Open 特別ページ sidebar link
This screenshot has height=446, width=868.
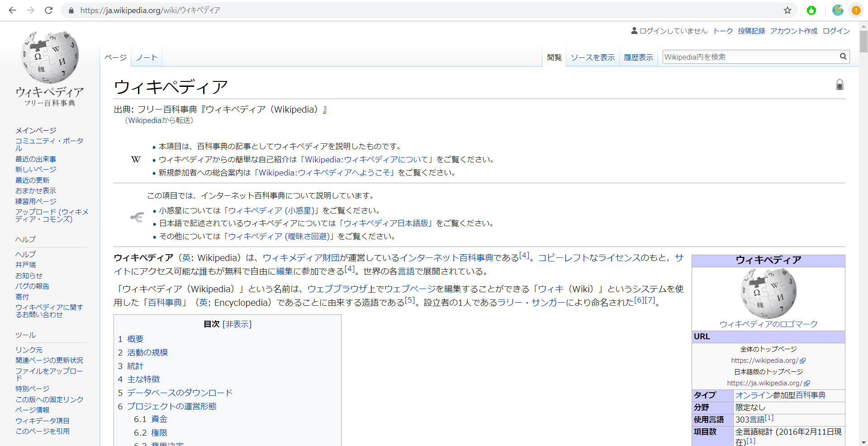pos(32,389)
